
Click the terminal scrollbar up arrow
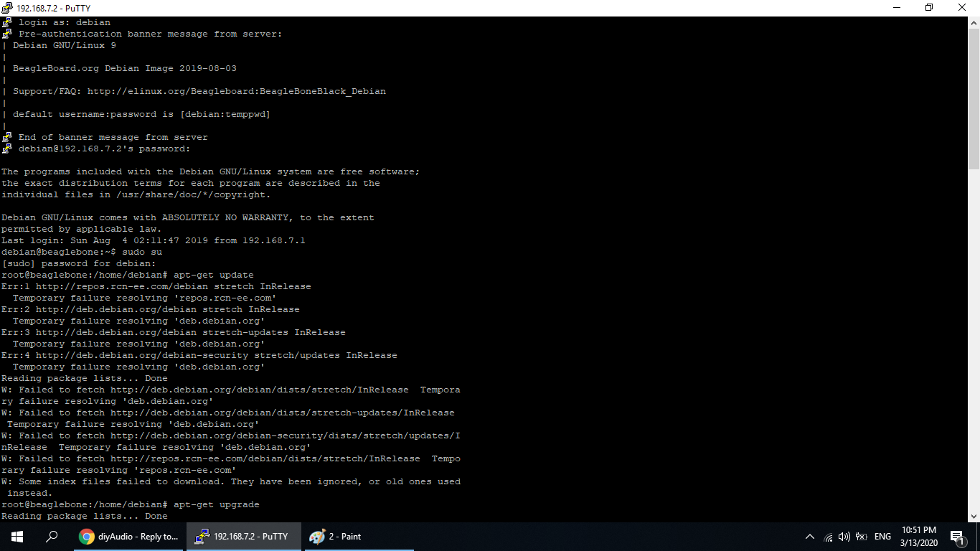coord(974,22)
